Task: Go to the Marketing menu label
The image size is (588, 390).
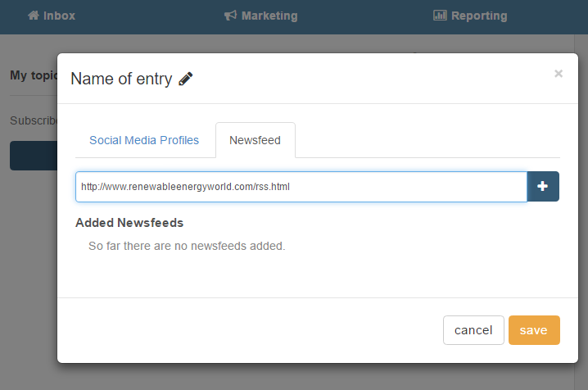Action: 269,16
